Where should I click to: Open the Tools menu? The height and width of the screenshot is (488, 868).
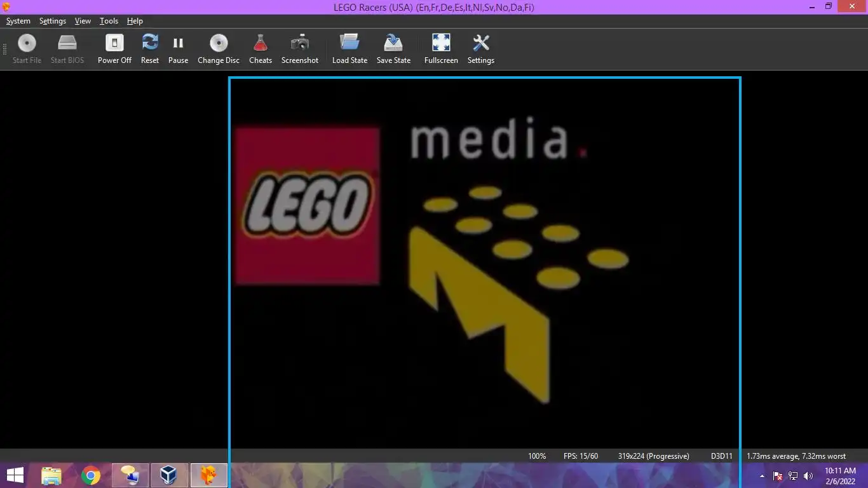pyautogui.click(x=109, y=21)
